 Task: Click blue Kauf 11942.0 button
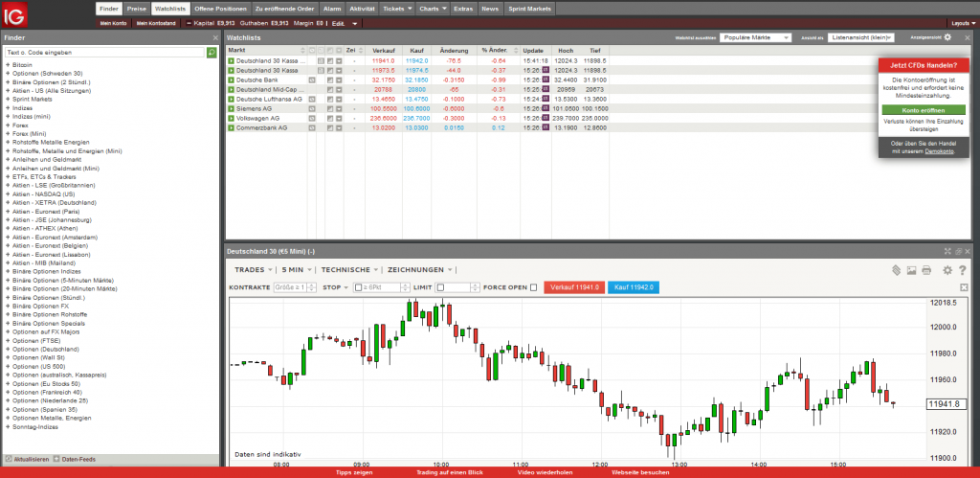click(x=634, y=287)
